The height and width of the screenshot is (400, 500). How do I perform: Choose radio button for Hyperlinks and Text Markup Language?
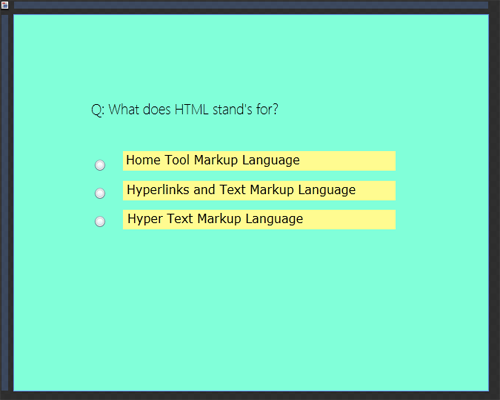click(x=100, y=193)
